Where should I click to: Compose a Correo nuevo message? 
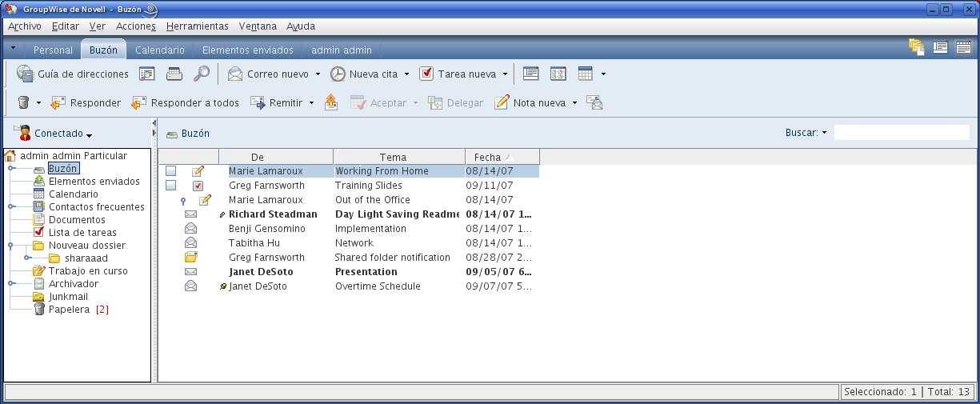pos(269,74)
